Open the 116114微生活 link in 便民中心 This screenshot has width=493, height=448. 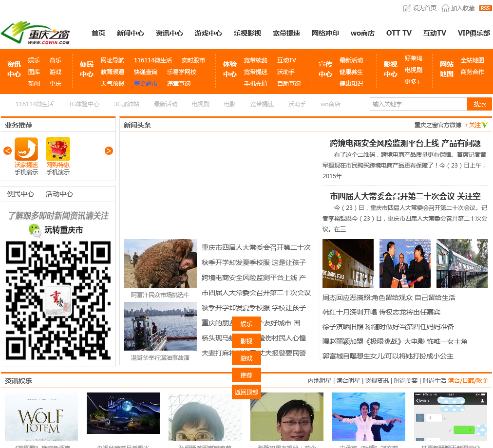tap(153, 60)
